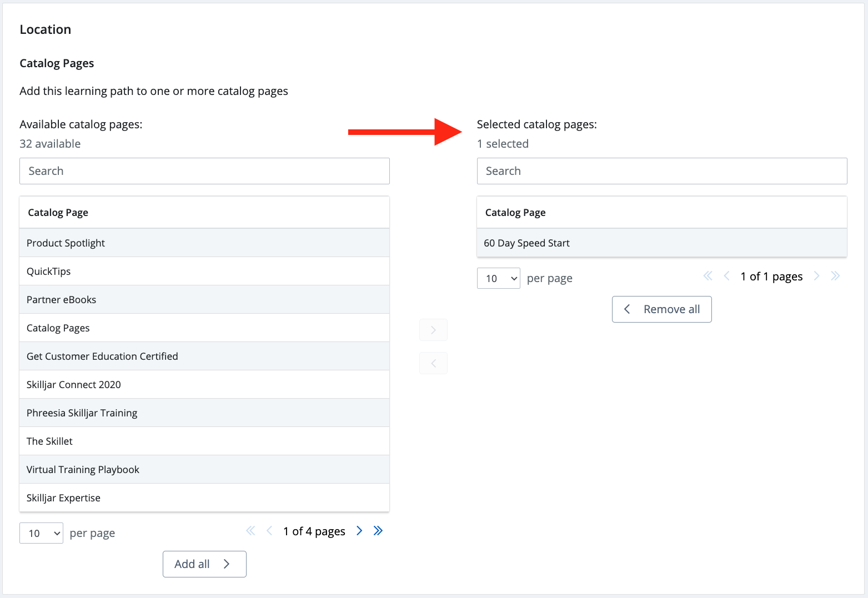The image size is (868, 598).
Task: Open per page dropdown under selected list
Action: coord(498,278)
